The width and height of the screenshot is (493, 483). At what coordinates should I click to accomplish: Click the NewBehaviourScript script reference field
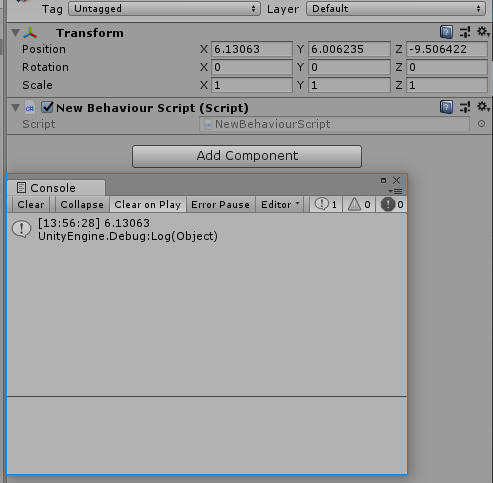(x=335, y=124)
